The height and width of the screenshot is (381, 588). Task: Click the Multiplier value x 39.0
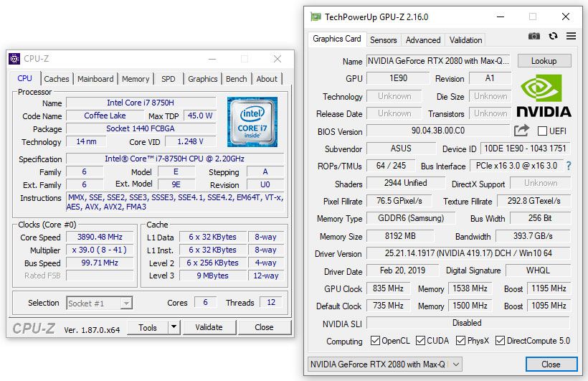pos(100,250)
